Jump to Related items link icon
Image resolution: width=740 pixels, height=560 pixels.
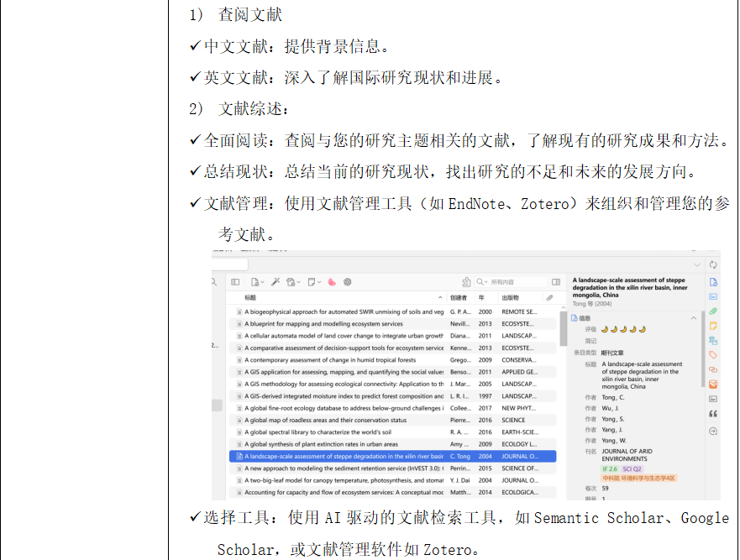713,369
